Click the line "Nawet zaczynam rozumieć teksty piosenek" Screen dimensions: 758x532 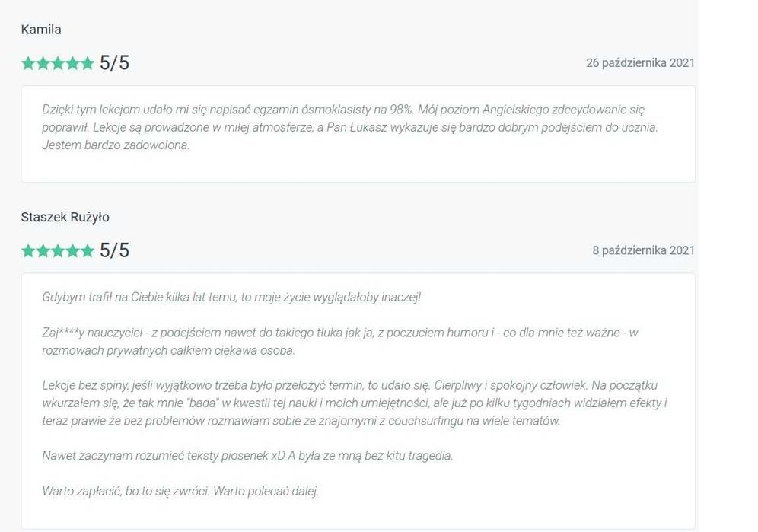point(247,455)
